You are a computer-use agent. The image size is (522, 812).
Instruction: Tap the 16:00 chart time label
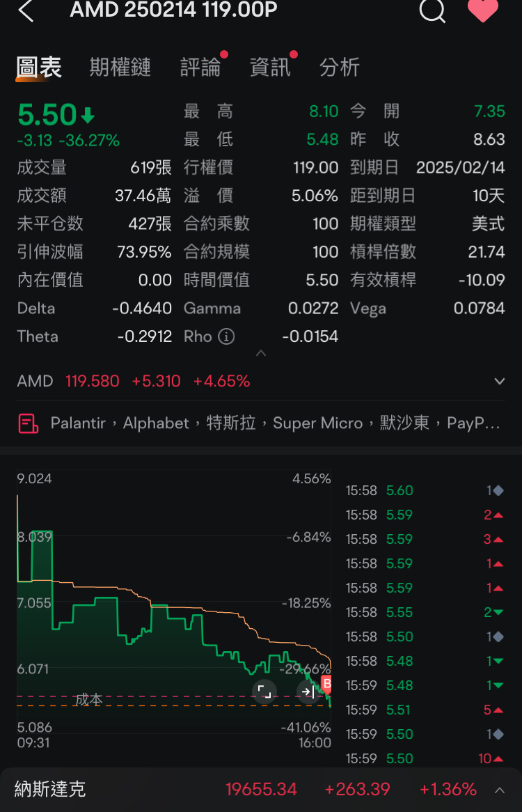tap(315, 743)
